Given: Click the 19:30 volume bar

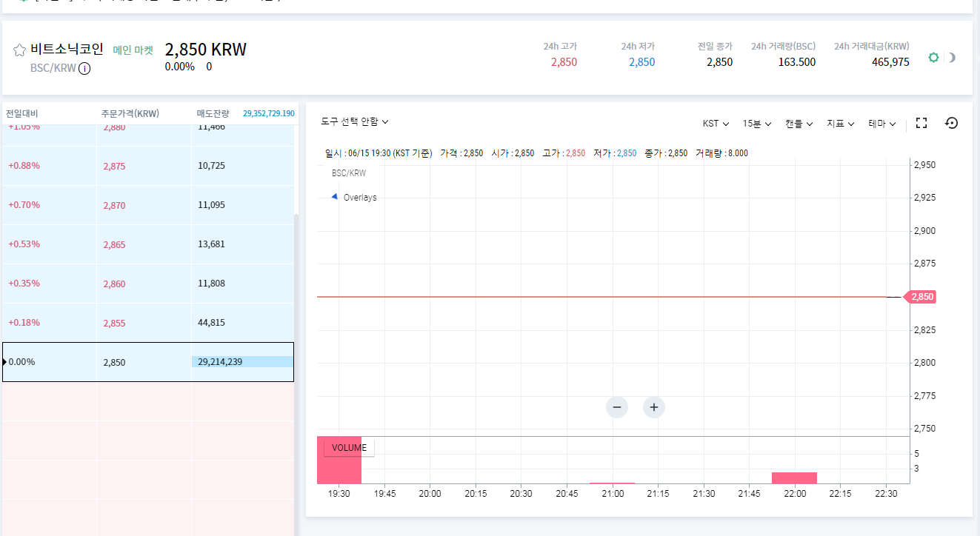Looking at the screenshot, I should click(x=339, y=460).
